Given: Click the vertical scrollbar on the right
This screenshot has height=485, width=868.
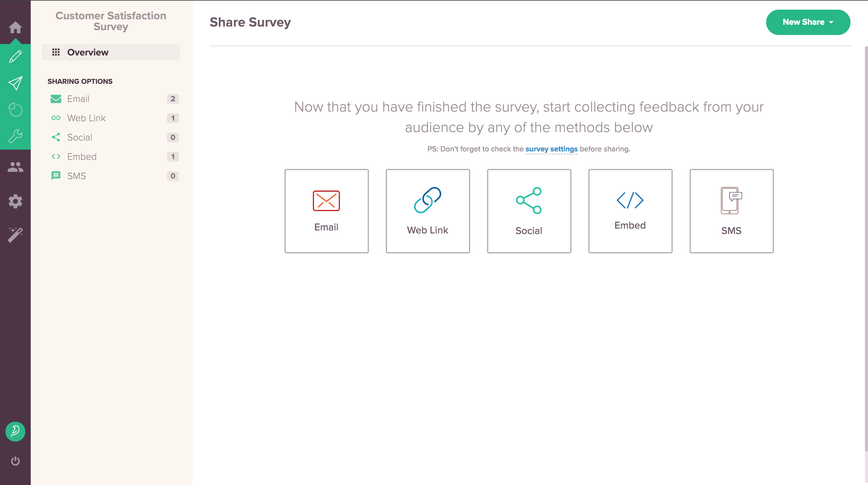Looking at the screenshot, I should (866, 236).
